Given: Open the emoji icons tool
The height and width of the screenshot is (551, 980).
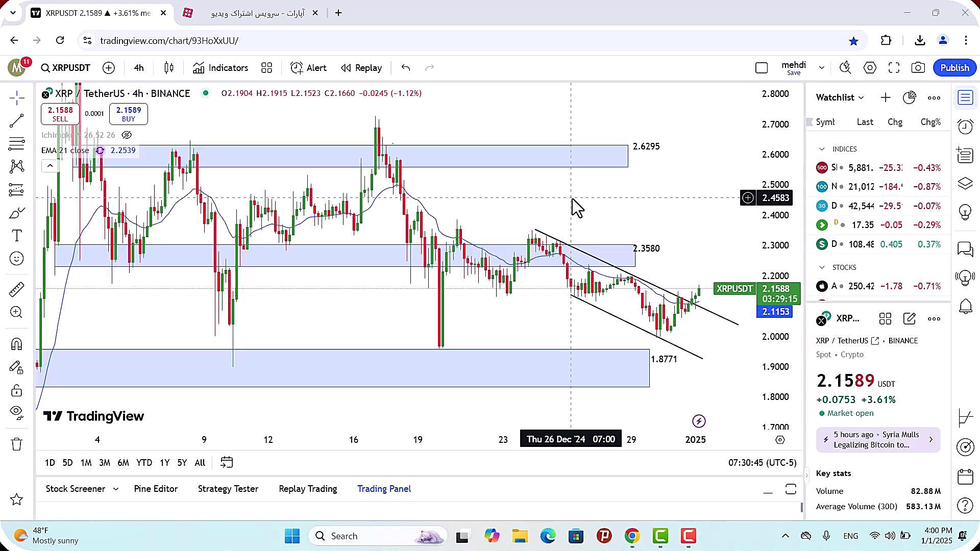Looking at the screenshot, I should (17, 259).
